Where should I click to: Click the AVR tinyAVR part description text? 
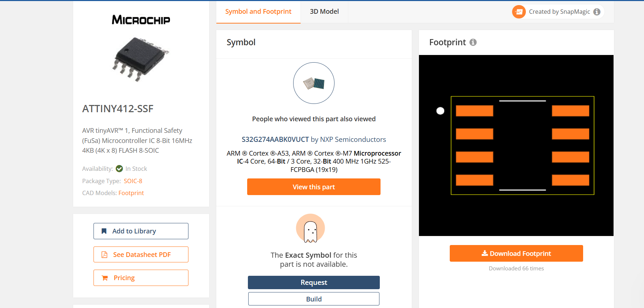point(137,140)
